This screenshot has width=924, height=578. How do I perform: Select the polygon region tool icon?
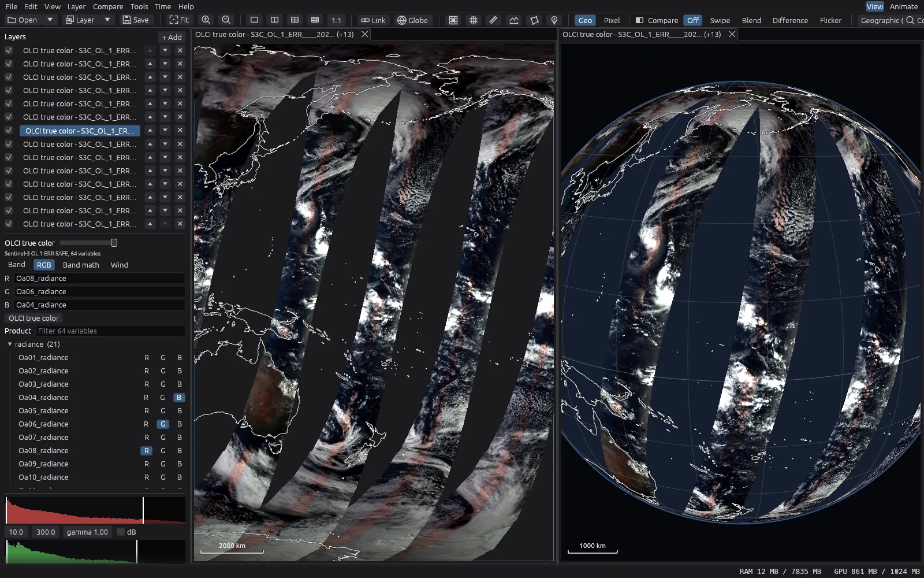[534, 20]
